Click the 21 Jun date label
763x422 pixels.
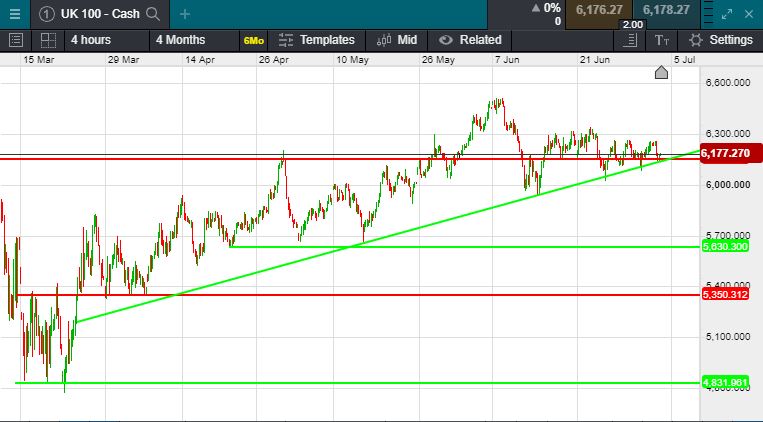pos(595,60)
